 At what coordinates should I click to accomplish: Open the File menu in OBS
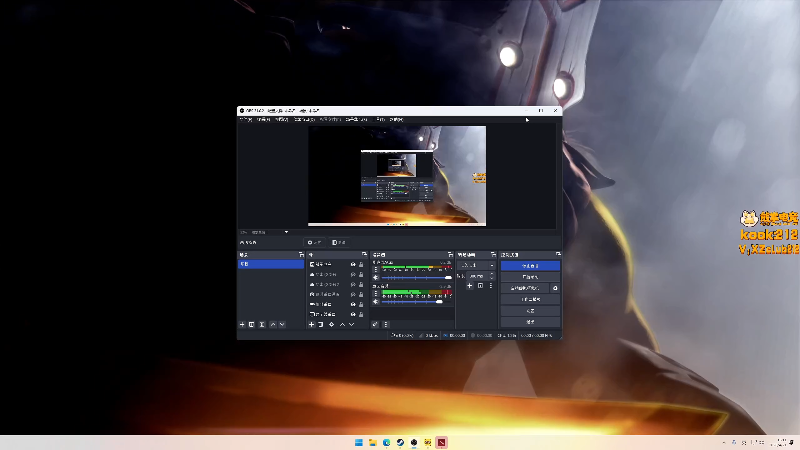245,119
